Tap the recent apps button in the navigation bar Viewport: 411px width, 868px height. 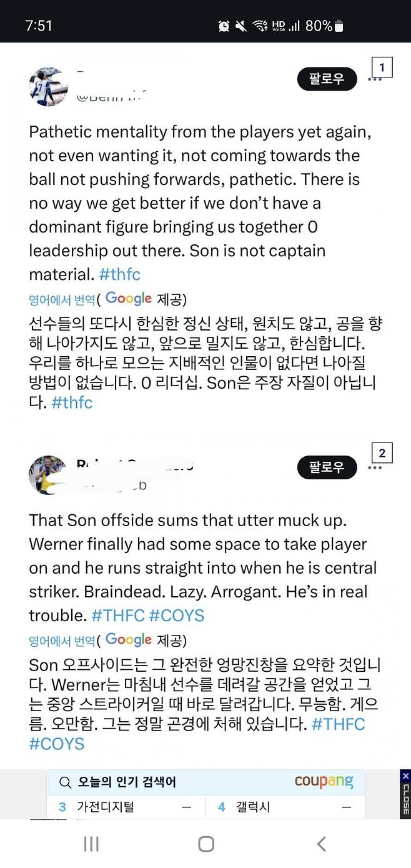click(x=91, y=844)
